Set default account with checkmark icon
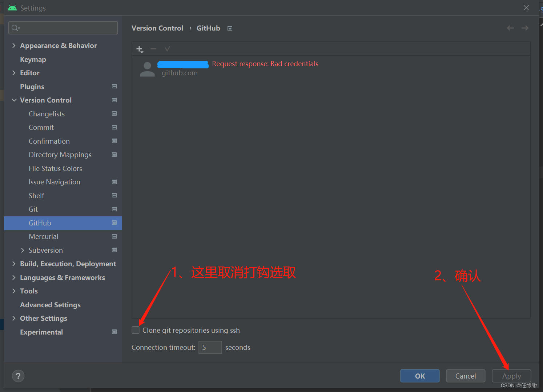 (167, 49)
